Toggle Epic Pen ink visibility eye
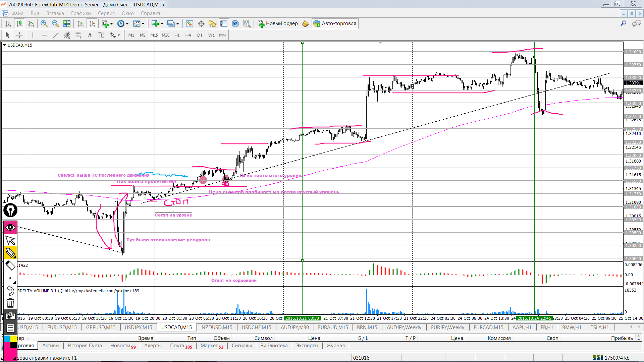Image resolution: width=644 pixels, height=362 pixels. click(x=10, y=228)
